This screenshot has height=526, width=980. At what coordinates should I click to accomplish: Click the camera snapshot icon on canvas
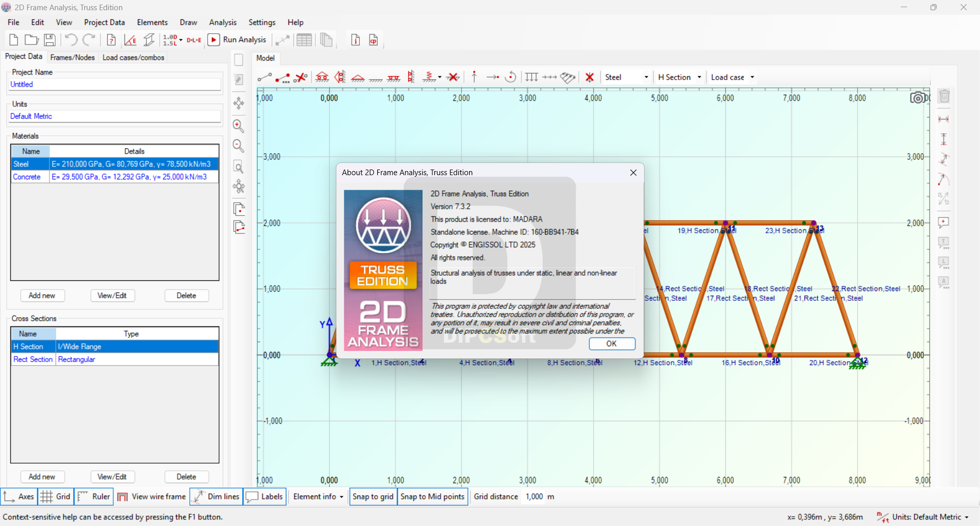918,98
